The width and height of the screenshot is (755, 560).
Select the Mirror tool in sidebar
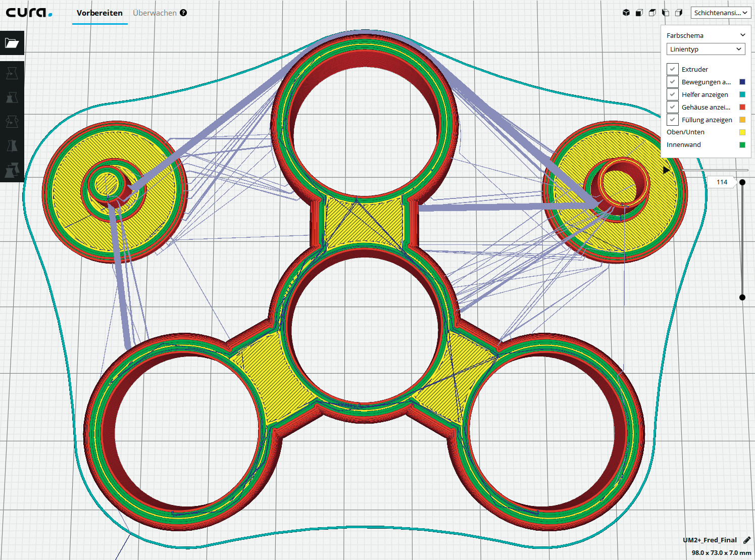click(12, 146)
